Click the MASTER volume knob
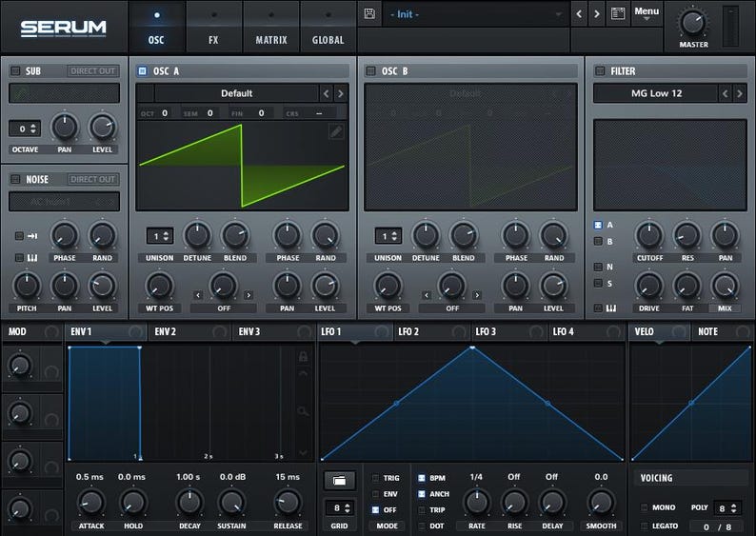The height and width of the screenshot is (536, 756). (x=693, y=22)
